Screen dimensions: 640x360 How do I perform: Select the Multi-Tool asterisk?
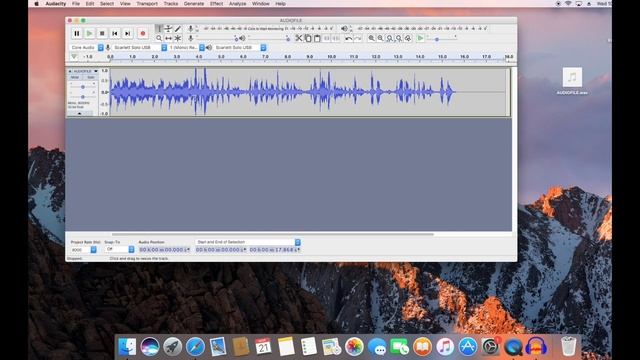coord(178,38)
